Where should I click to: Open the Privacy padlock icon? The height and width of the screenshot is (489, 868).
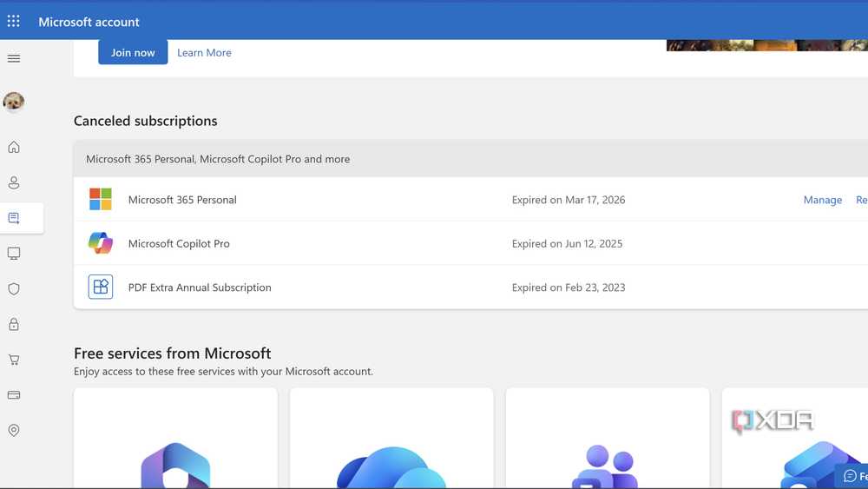pos(14,324)
